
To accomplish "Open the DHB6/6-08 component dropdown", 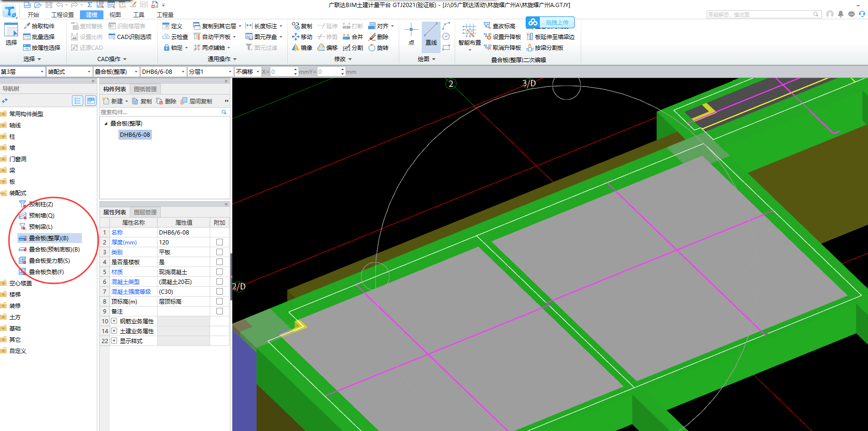I will [164, 71].
